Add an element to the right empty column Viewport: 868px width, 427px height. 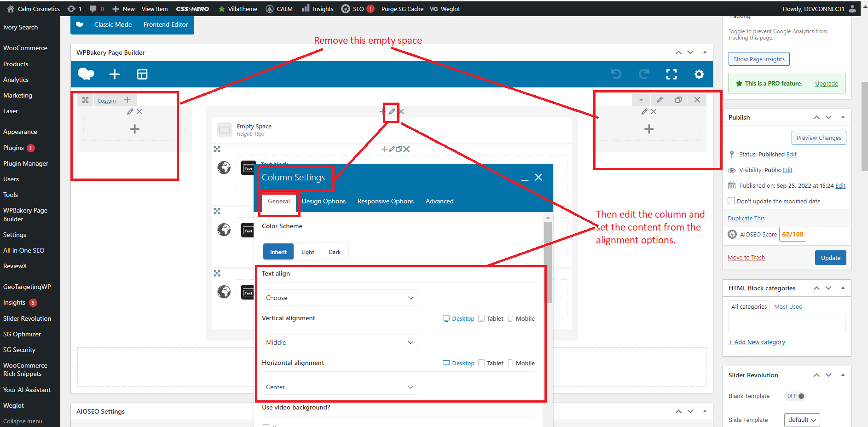pos(649,129)
